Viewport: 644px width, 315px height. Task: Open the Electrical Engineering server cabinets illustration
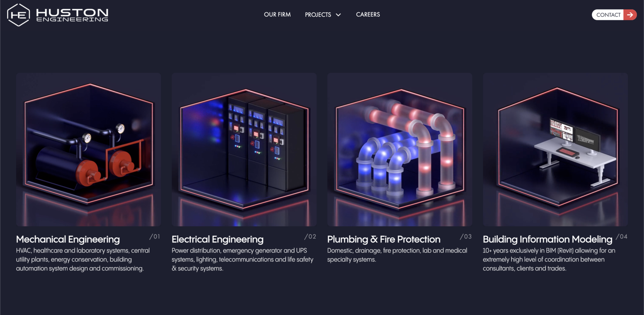[x=244, y=149]
